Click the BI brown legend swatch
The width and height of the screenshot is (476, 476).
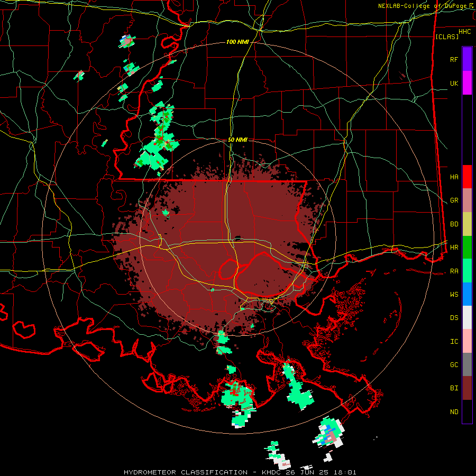tap(467, 388)
